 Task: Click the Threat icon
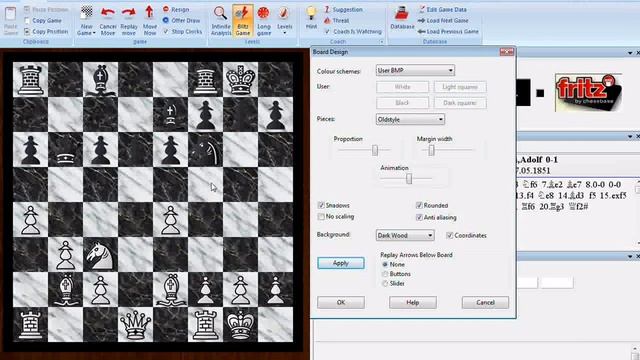pos(327,20)
